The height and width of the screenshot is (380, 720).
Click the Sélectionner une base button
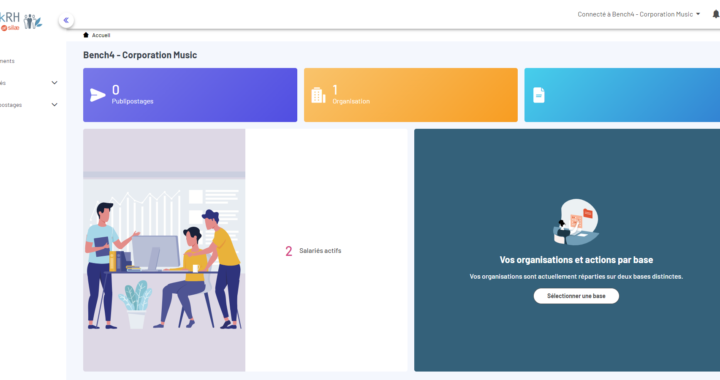(576, 296)
